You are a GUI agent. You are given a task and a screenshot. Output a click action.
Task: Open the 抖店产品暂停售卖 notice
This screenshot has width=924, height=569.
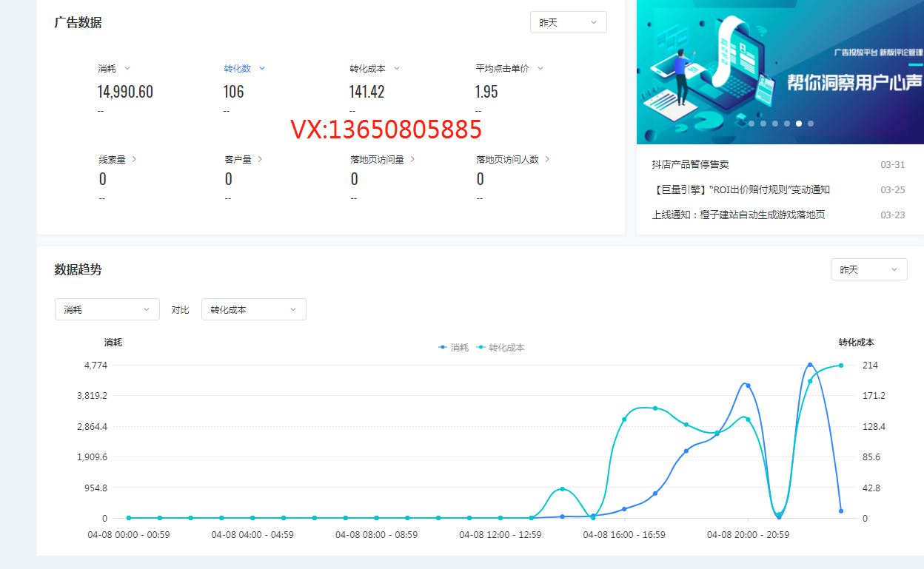[x=690, y=164]
